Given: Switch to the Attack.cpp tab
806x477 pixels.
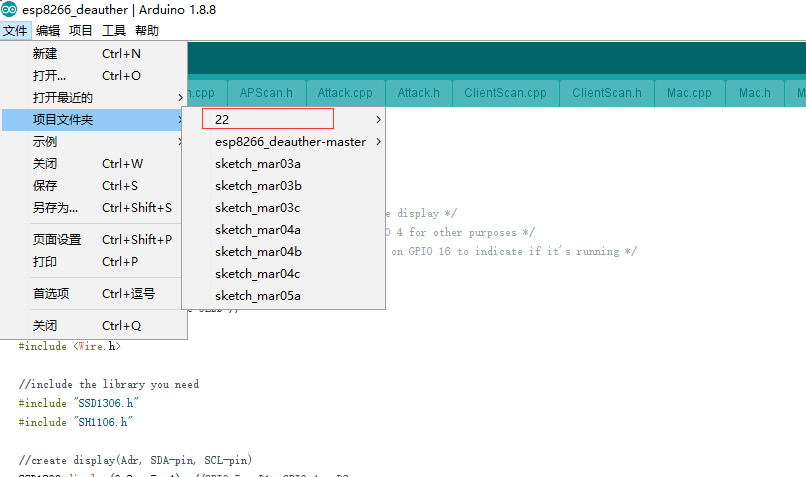Looking at the screenshot, I should point(345,93).
